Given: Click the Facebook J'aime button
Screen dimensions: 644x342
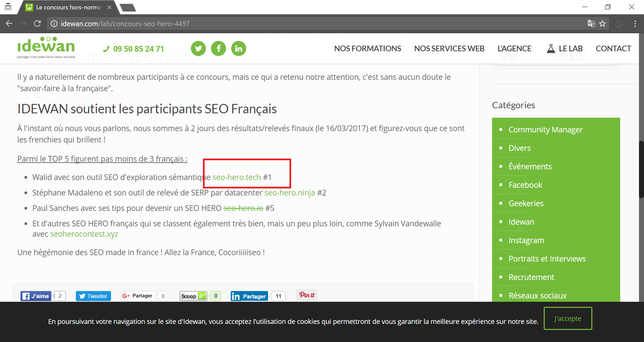Looking at the screenshot, I should [36, 296].
